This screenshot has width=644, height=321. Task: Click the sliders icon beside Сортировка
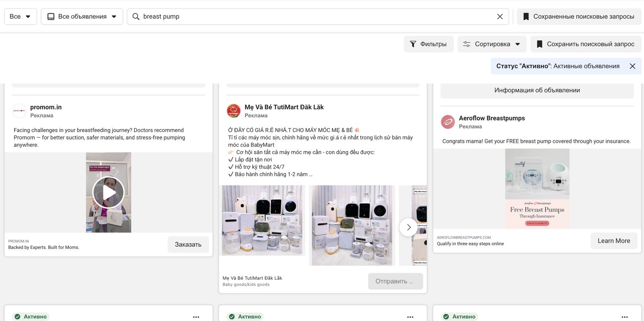tap(466, 44)
